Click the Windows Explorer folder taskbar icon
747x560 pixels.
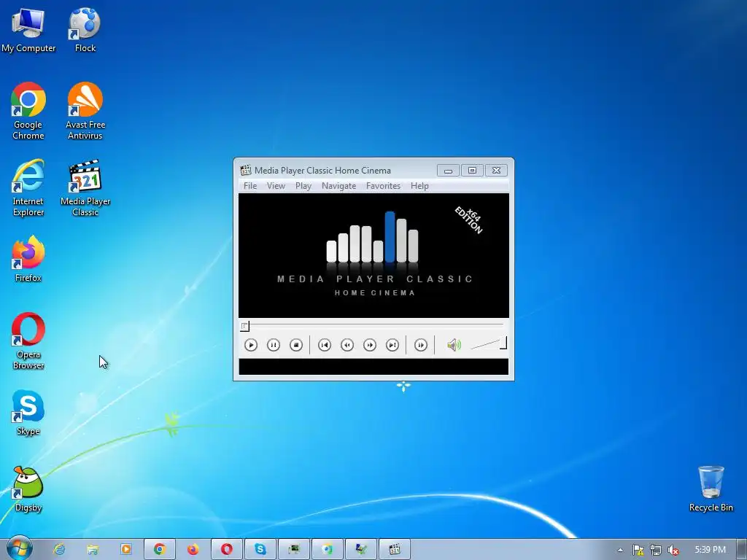[93, 550]
